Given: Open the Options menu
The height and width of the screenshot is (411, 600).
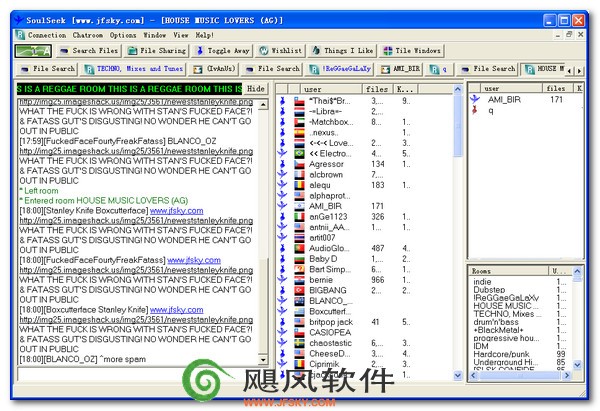Looking at the screenshot, I should 123,35.
